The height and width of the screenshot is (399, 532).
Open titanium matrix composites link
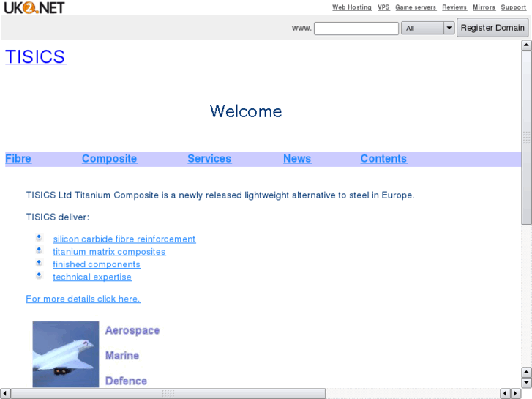tap(109, 252)
